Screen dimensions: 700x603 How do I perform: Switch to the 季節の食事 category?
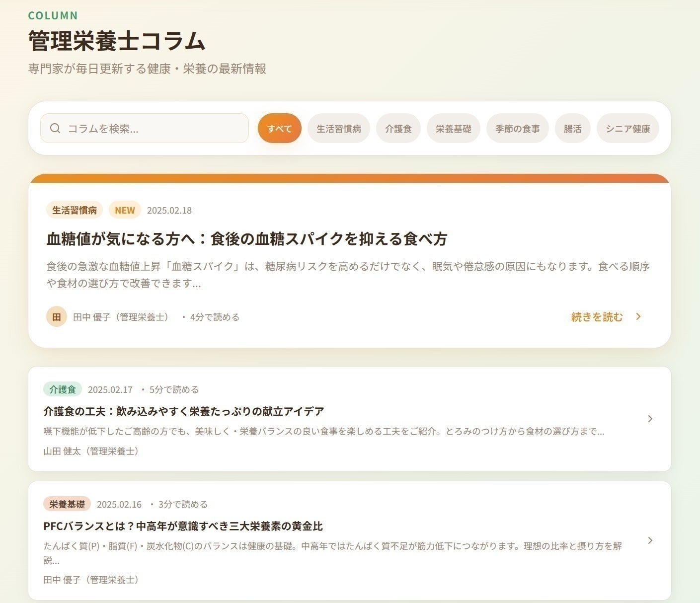(x=517, y=128)
